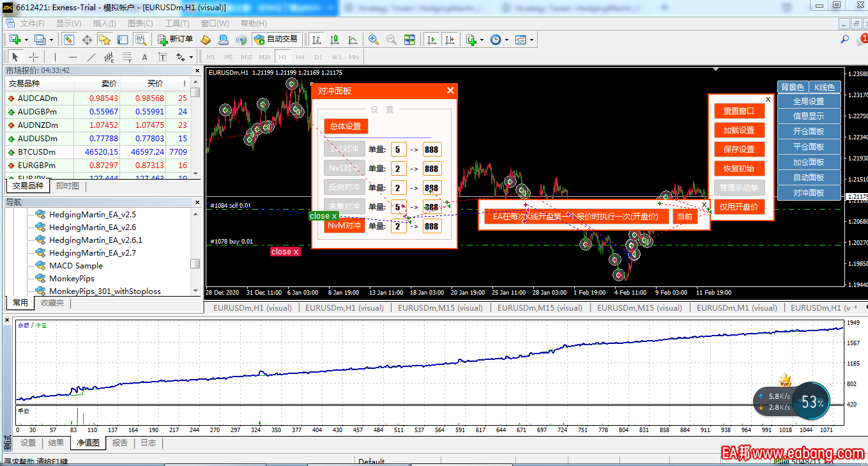868x466 pixels.
Task: Toggle the 1v1对冲 hedge mode button
Action: click(x=344, y=149)
